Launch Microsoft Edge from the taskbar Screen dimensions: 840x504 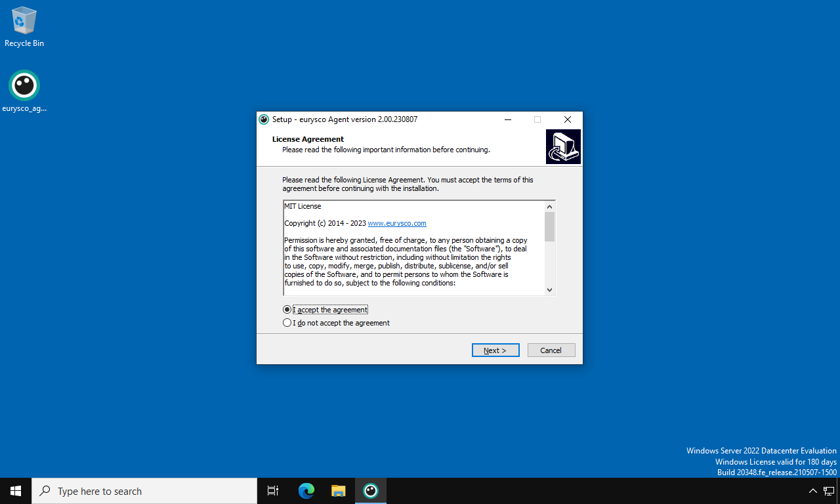306,491
